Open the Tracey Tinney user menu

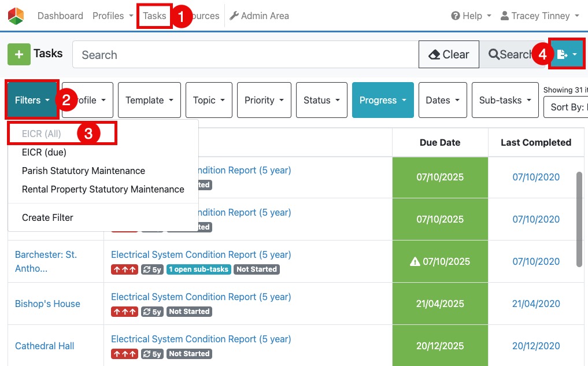coord(540,16)
